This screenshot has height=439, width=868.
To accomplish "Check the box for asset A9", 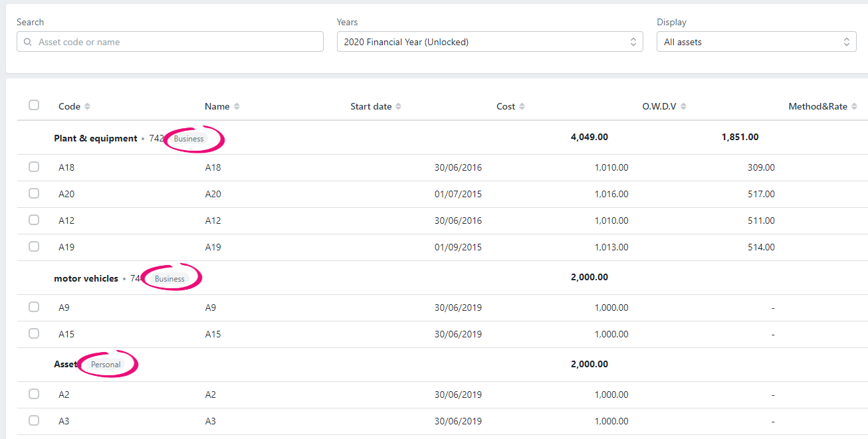I will (34, 307).
